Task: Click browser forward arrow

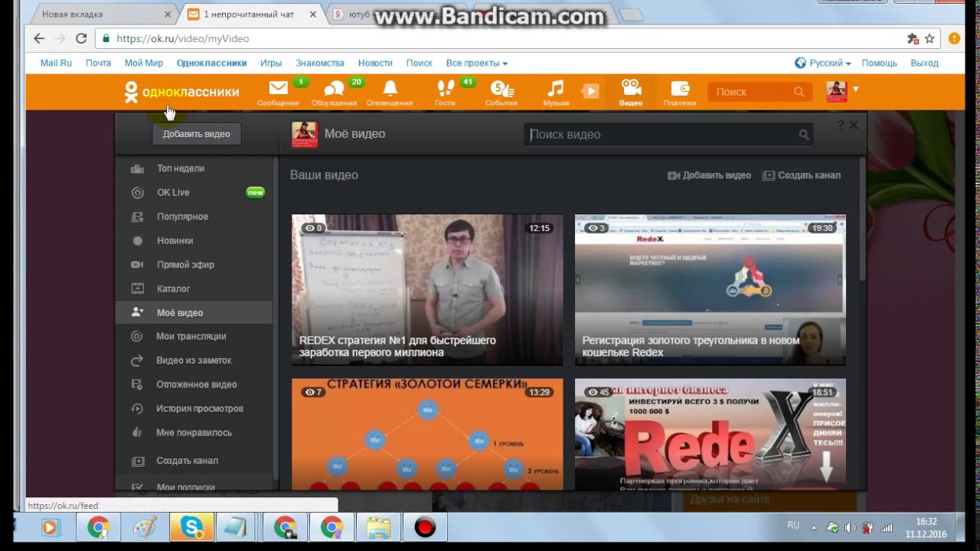Action: (60, 38)
